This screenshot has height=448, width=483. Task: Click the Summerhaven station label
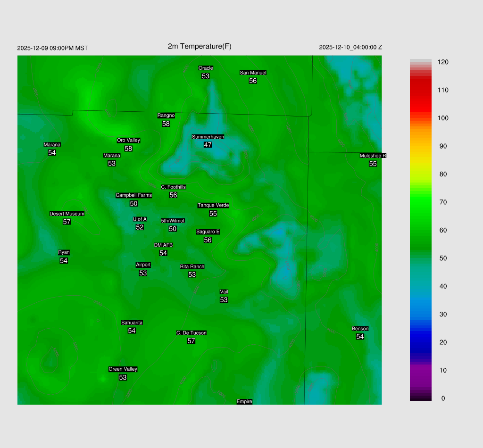coord(208,137)
